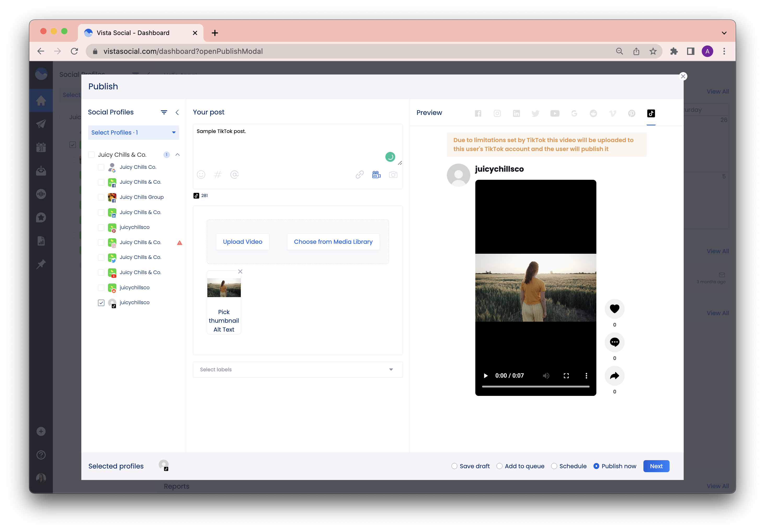Show the Pinterest preview icon

point(631,113)
